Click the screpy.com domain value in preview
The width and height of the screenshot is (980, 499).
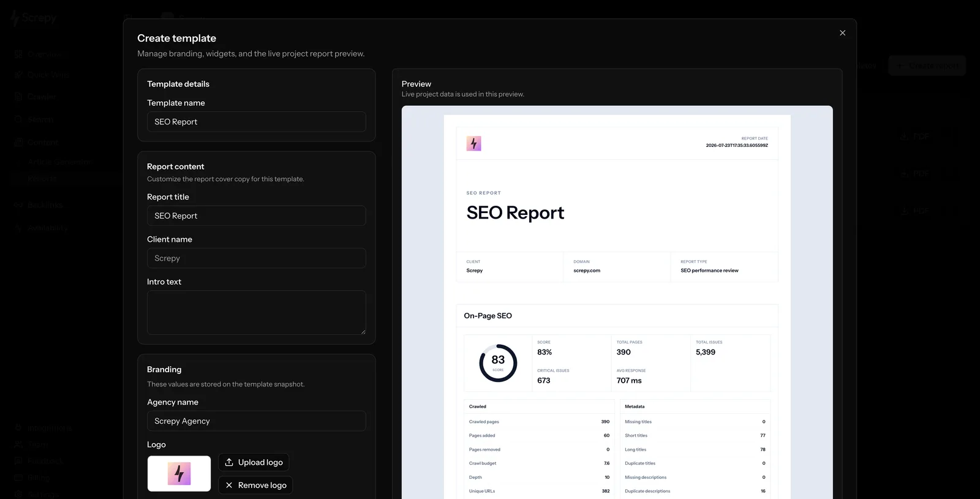click(587, 271)
